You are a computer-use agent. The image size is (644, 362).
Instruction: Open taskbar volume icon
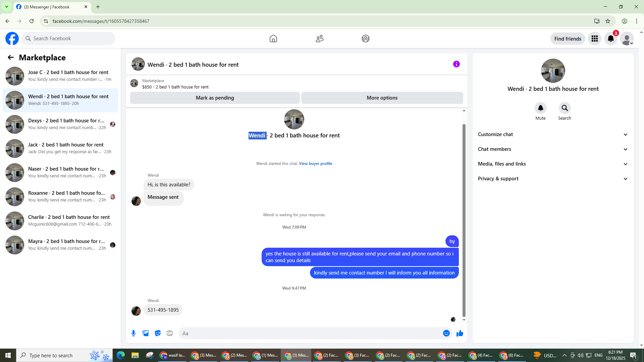[580, 355]
